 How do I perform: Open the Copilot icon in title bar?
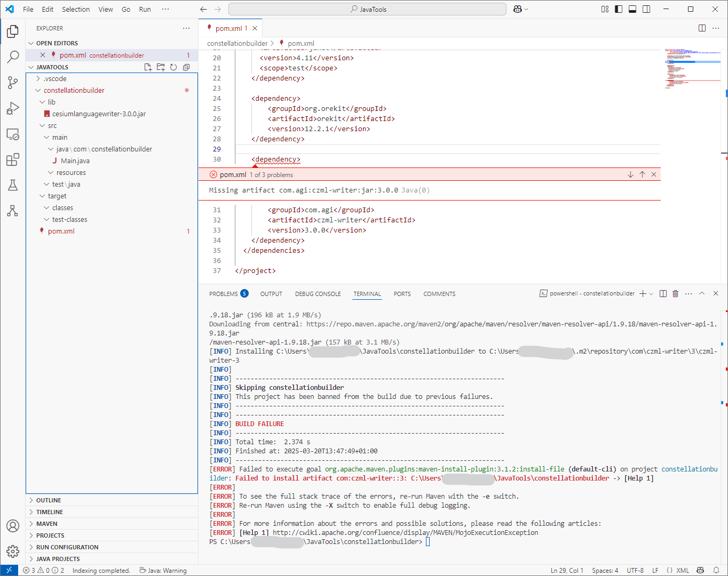tap(517, 9)
